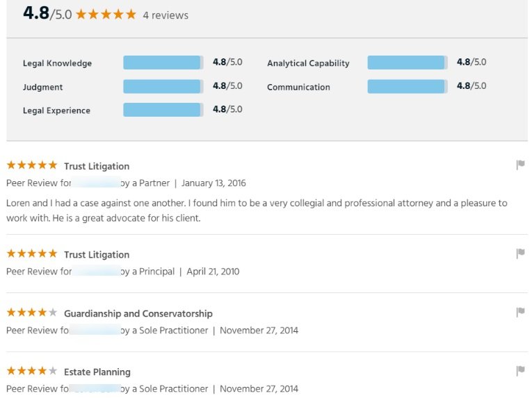Flag the Estate Planning review

(520, 371)
